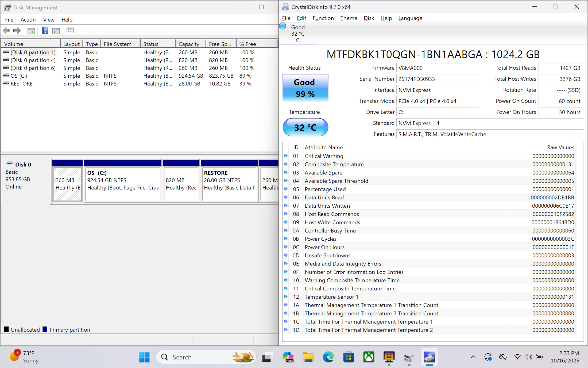Select the OS (C:) partition block in Disk 0

[123, 184]
